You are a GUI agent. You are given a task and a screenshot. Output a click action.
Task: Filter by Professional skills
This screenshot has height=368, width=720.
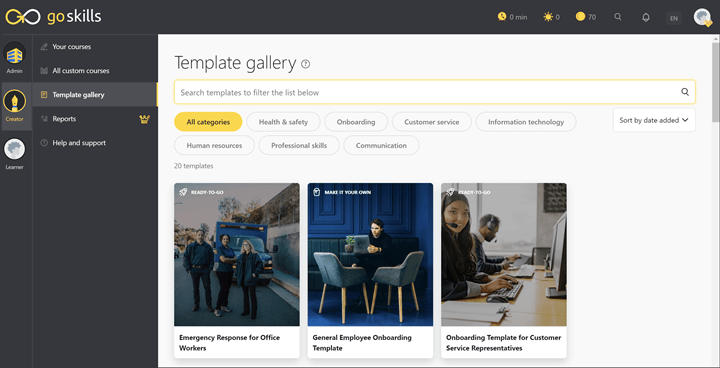pos(299,145)
